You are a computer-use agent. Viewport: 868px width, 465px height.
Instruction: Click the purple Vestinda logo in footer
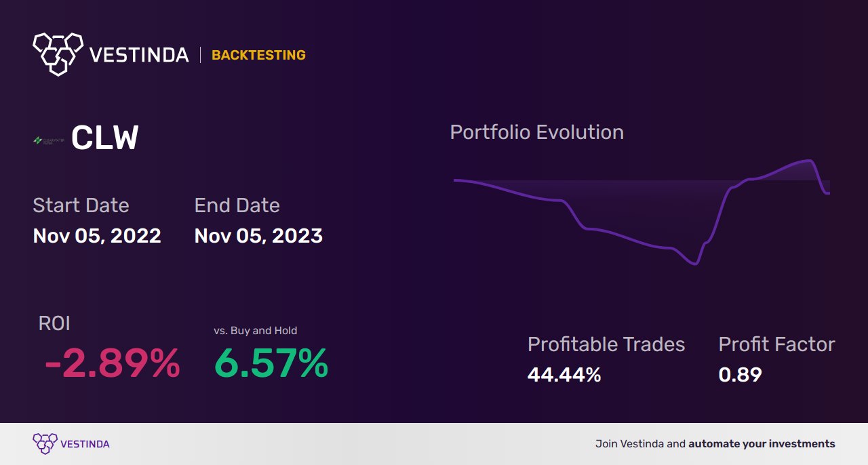45,444
